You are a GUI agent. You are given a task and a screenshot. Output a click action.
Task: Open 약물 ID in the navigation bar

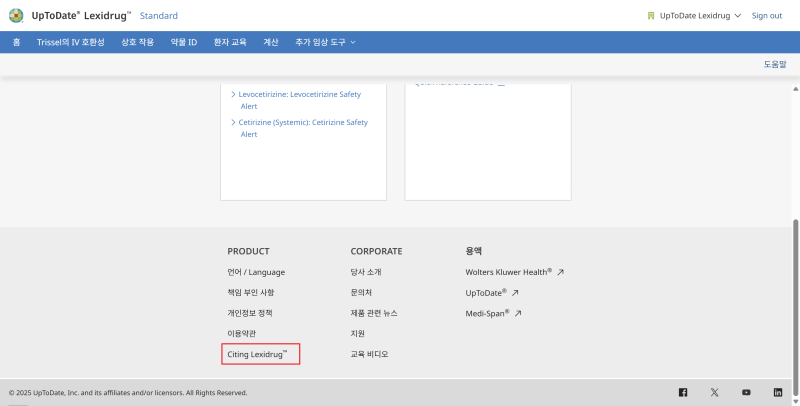184,42
